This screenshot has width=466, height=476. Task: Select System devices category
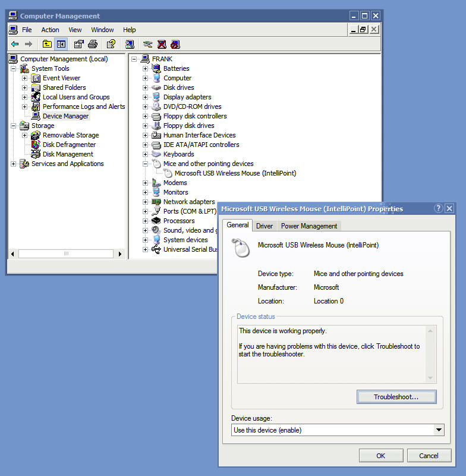point(185,240)
